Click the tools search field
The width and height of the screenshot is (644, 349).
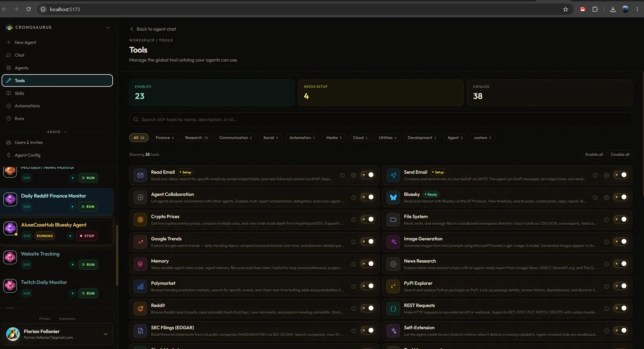point(380,120)
